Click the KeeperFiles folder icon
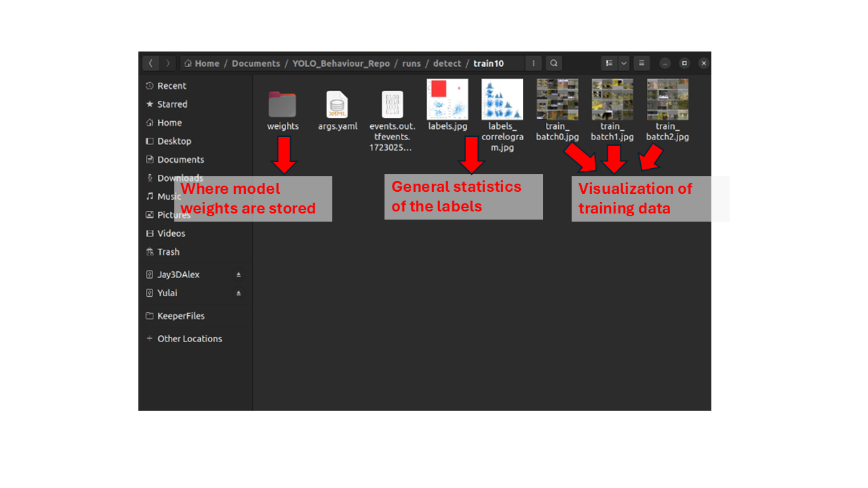The image size is (868, 488). click(150, 316)
